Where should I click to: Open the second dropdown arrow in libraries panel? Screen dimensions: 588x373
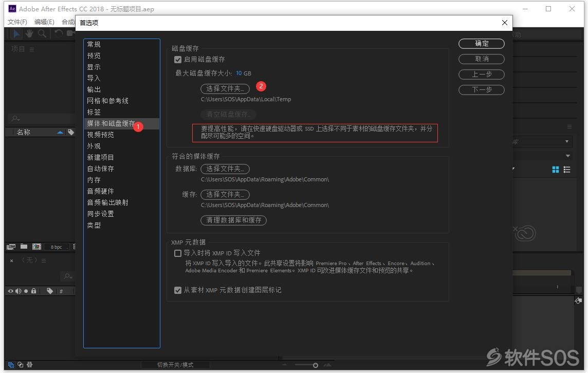click(x=568, y=156)
